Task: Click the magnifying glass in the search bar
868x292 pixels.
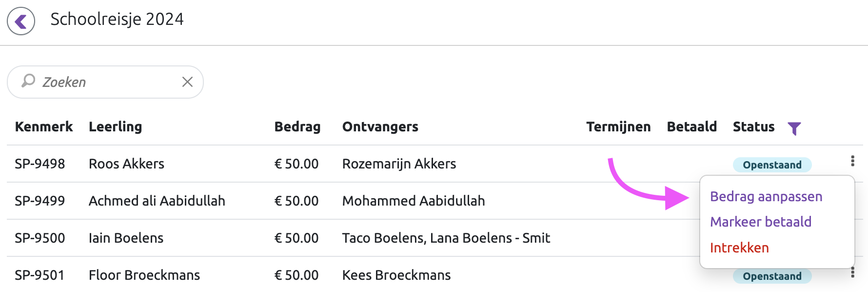Action: 28,82
